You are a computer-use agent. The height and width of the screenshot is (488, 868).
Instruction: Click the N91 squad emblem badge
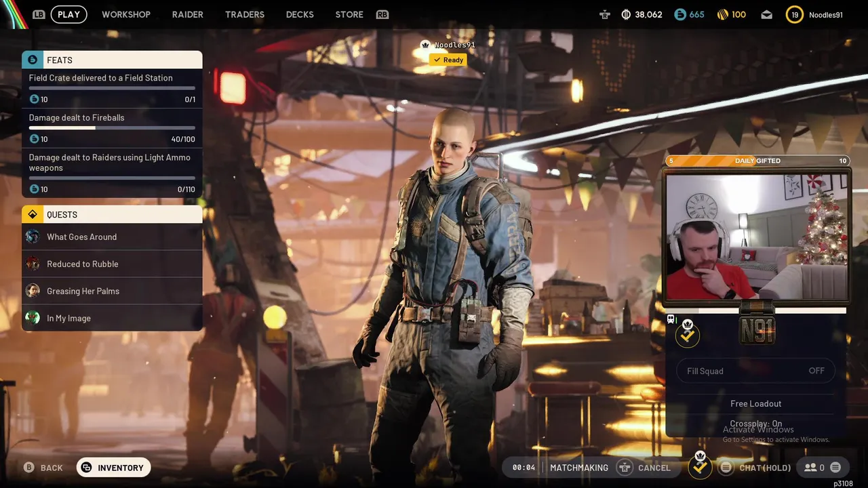pyautogui.click(x=757, y=330)
